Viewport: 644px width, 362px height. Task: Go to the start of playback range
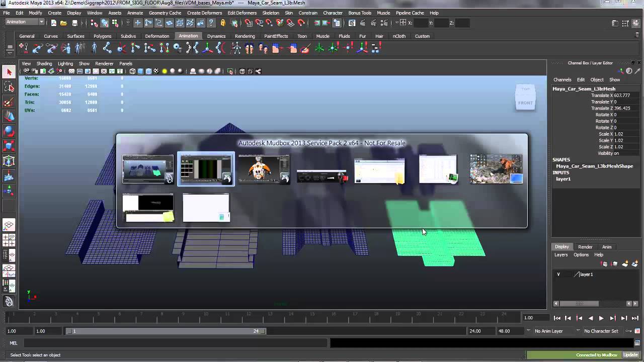pyautogui.click(x=557, y=318)
